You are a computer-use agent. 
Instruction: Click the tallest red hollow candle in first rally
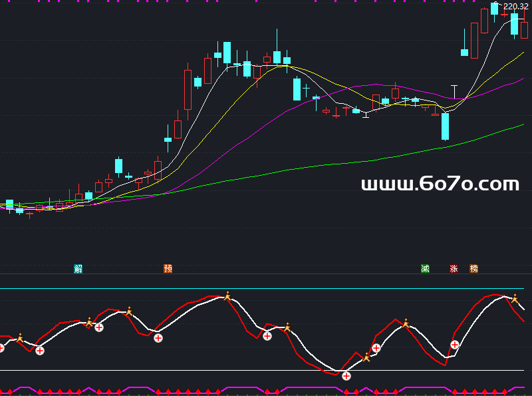[188, 89]
